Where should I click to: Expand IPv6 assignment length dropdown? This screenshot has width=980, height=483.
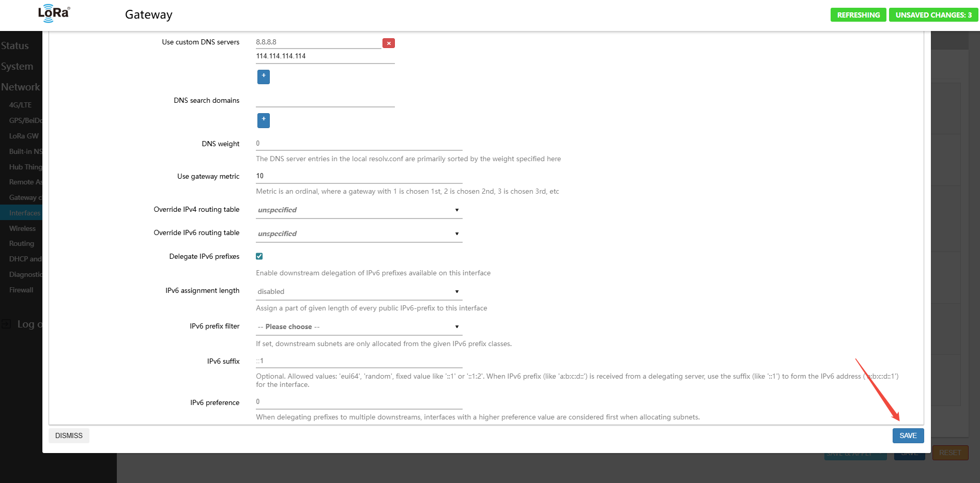pyautogui.click(x=359, y=291)
